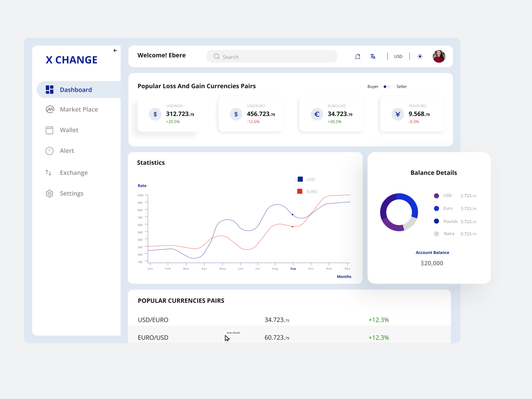Switch the Buyer/Seller toggle to Seller
Image resolution: width=532 pixels, height=399 pixels.
point(389,86)
